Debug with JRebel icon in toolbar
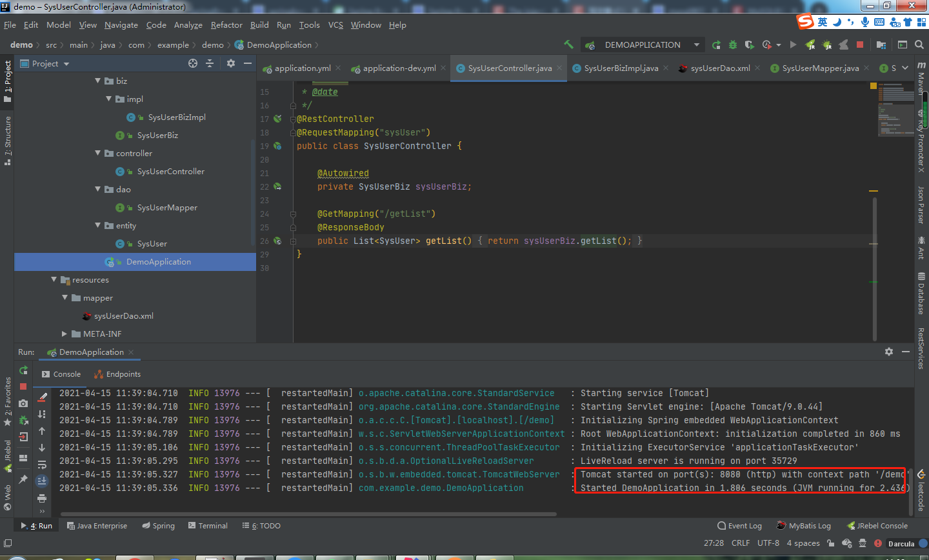 (826, 45)
